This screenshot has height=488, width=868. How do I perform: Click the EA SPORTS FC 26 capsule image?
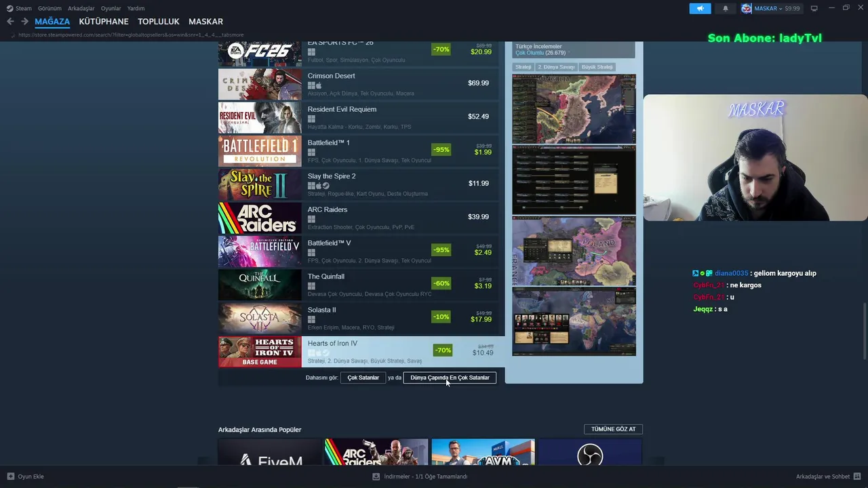[260, 54]
